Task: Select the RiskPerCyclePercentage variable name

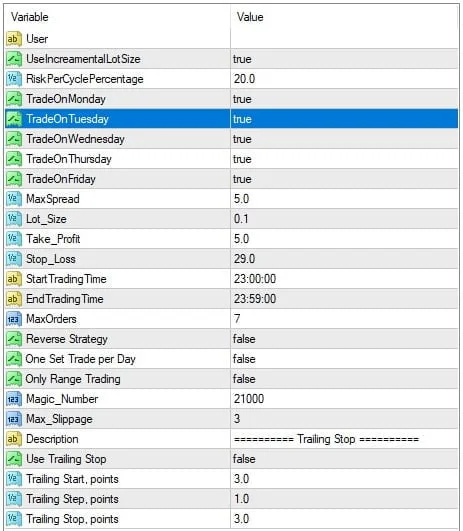Action: click(x=85, y=79)
